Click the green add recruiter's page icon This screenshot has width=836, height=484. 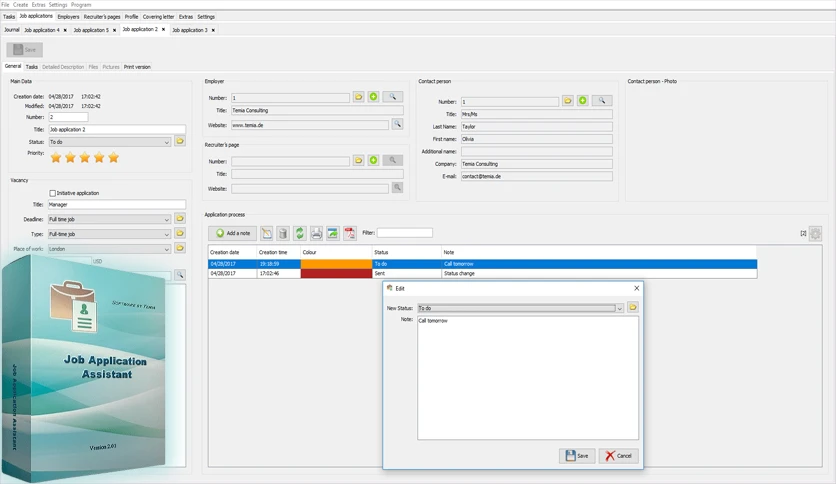coord(373,160)
